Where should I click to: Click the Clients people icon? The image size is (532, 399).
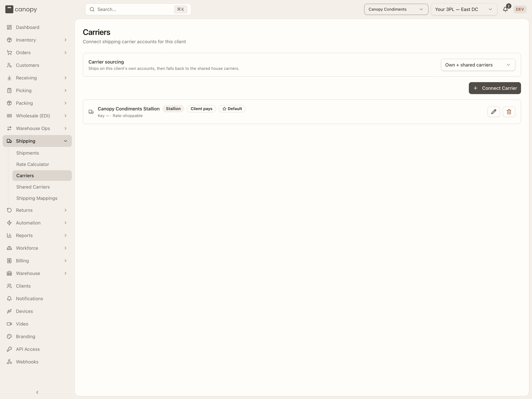coord(9,286)
